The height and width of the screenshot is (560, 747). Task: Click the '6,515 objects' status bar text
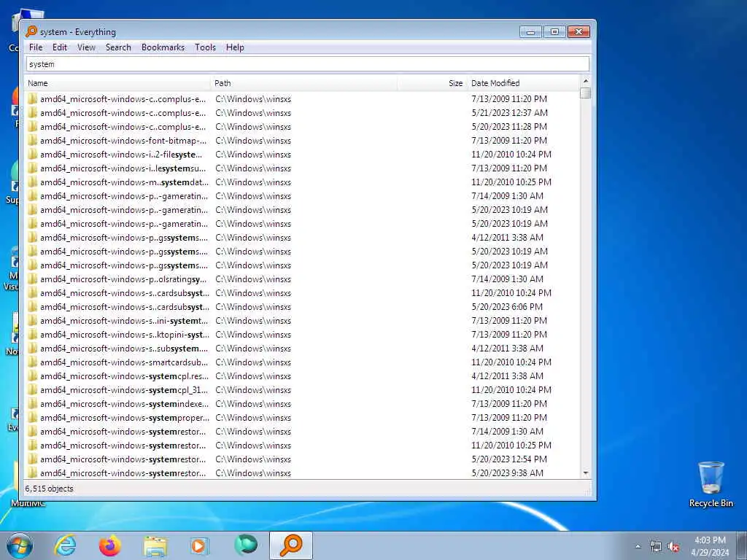click(x=49, y=489)
